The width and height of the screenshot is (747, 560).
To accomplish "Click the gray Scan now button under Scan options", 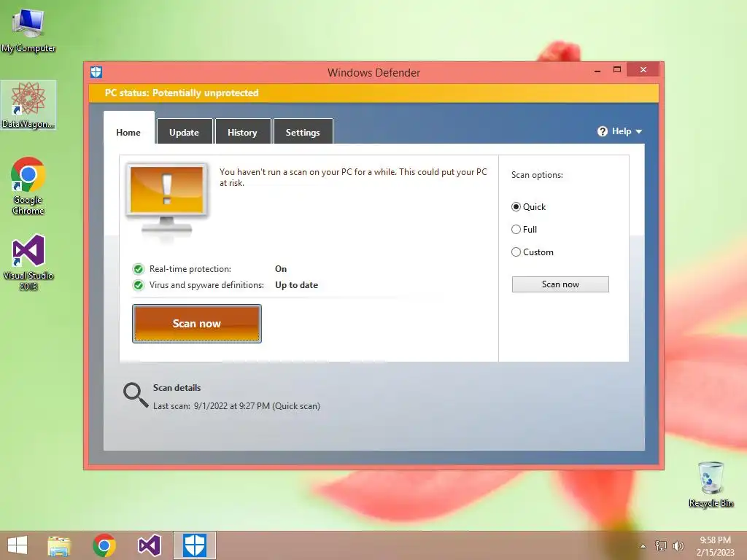I will pos(560,284).
